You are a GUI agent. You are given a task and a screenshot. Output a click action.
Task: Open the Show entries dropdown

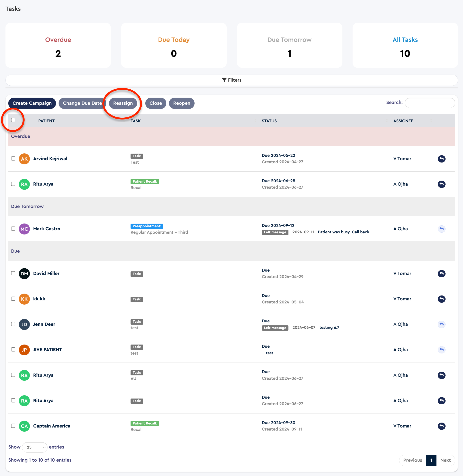tap(35, 447)
